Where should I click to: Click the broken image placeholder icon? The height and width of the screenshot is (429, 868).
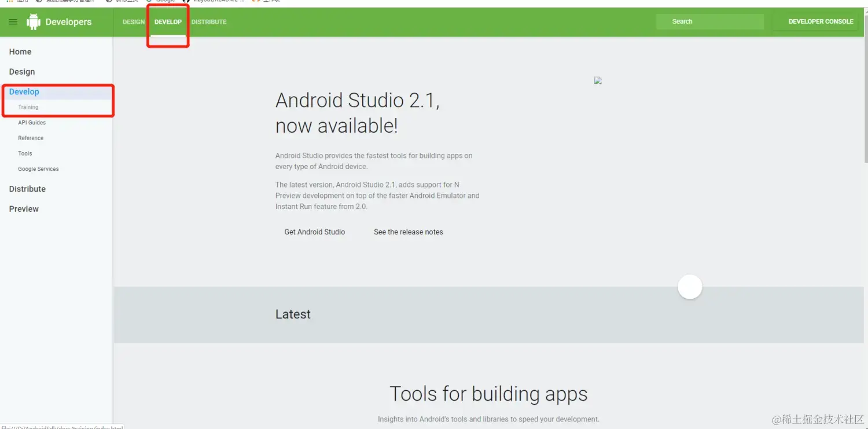point(598,80)
